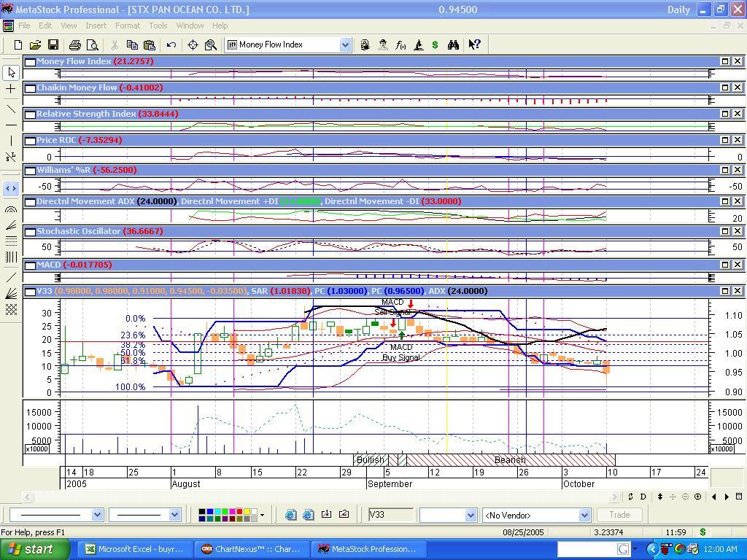Open the Format menu

(128, 26)
